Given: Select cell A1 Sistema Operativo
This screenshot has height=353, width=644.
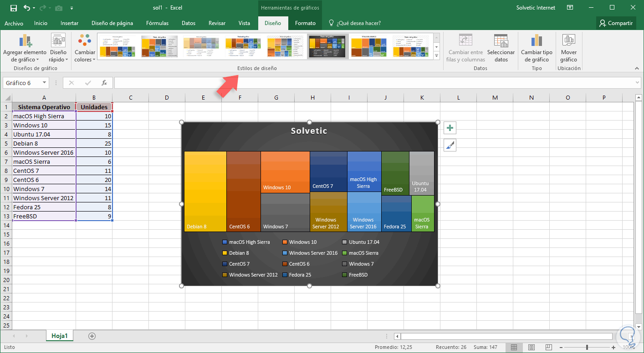Looking at the screenshot, I should (x=44, y=107).
